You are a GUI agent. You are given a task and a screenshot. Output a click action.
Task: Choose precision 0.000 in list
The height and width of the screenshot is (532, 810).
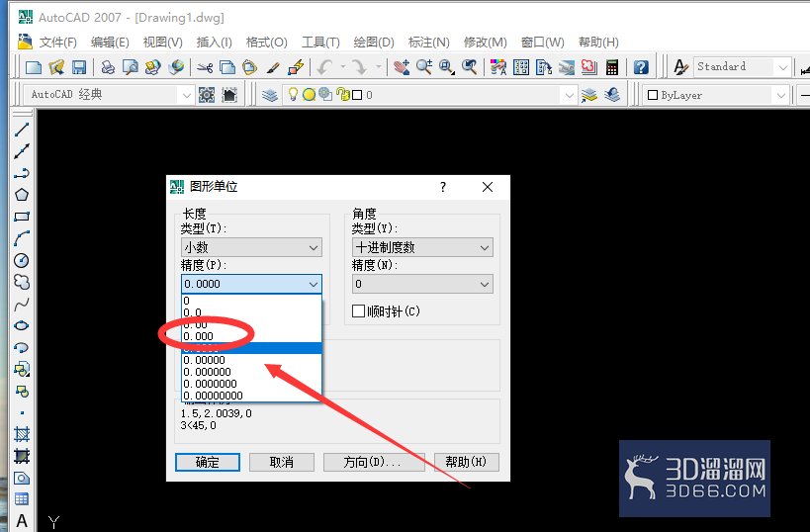[251, 336]
